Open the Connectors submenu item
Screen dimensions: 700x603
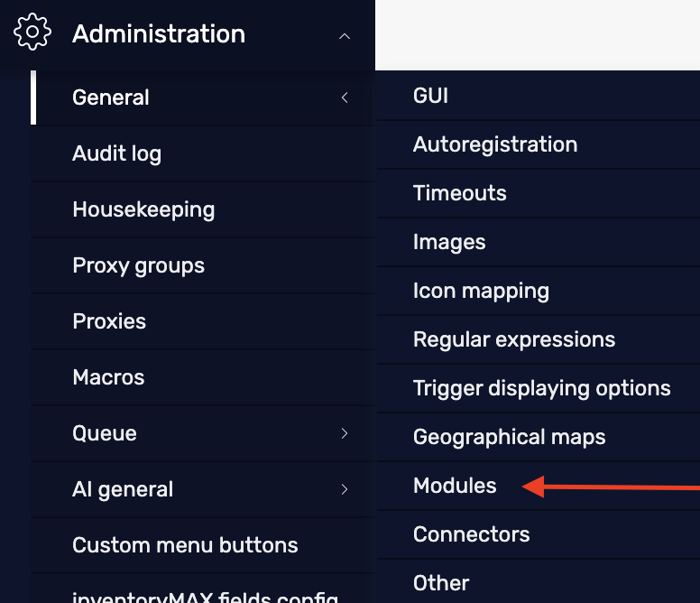pyautogui.click(x=471, y=534)
